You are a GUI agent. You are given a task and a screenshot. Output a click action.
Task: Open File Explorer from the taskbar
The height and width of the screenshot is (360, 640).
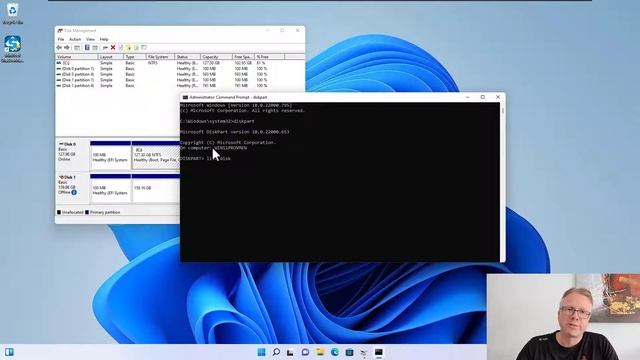(x=320, y=352)
